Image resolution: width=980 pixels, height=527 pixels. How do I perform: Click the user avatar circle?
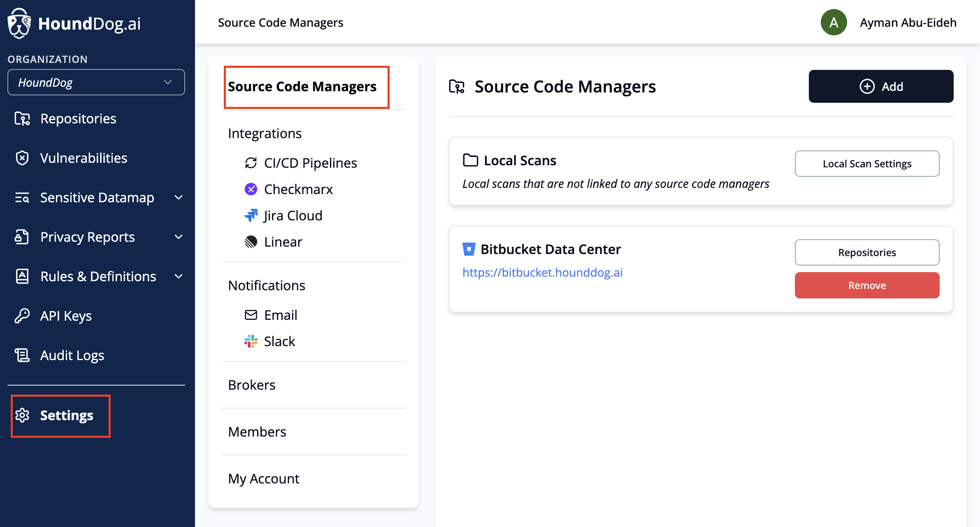coord(834,23)
